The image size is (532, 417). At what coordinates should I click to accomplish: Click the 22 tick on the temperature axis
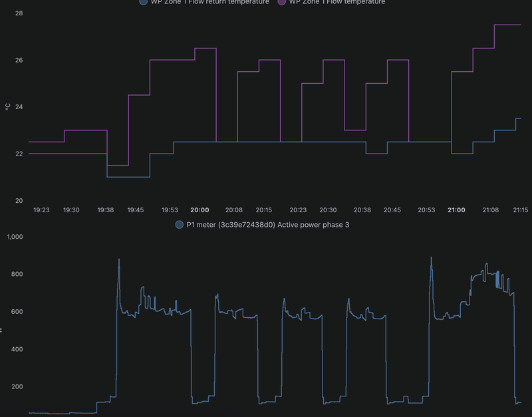point(19,154)
